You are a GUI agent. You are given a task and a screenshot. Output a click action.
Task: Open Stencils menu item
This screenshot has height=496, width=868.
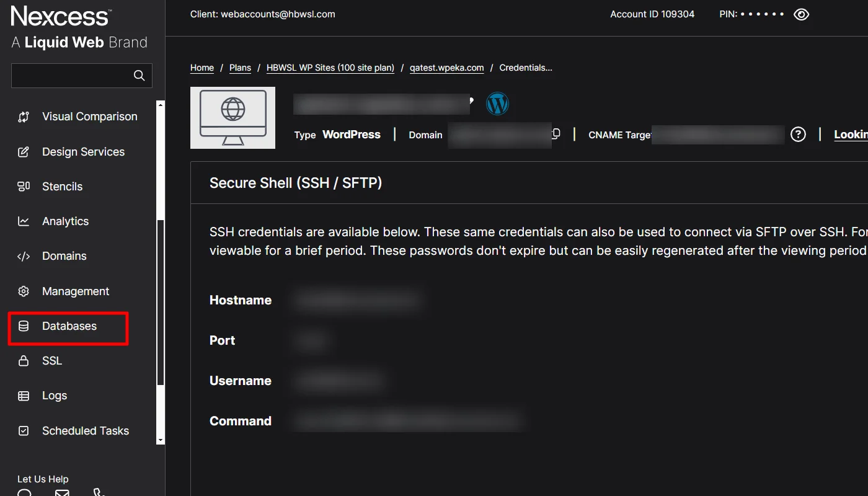coord(62,187)
